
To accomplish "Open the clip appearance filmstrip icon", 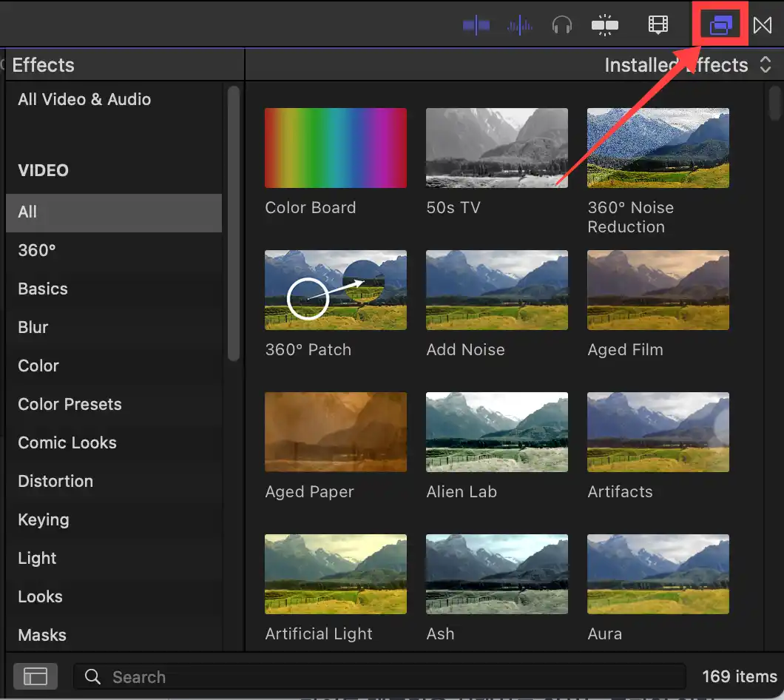I will tap(658, 24).
